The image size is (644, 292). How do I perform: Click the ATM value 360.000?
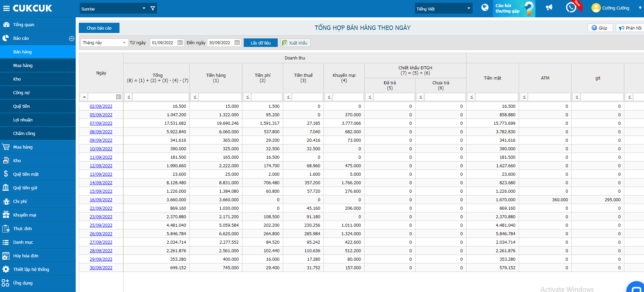(x=560, y=200)
